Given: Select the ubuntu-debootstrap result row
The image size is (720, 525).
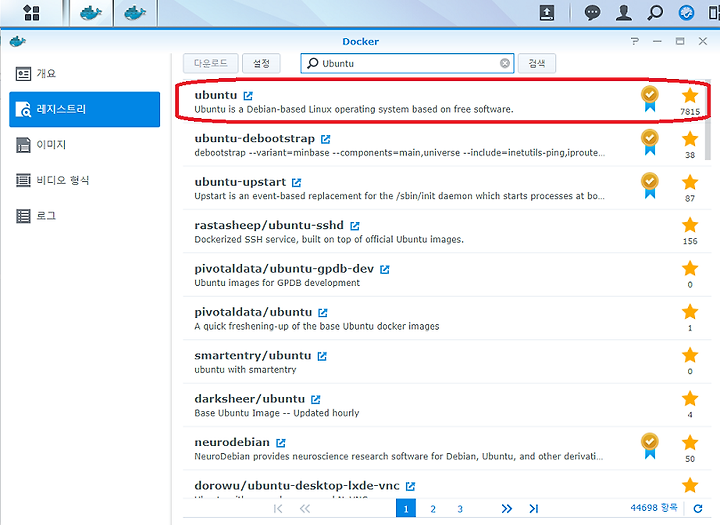Looking at the screenshot, I should point(443,145).
